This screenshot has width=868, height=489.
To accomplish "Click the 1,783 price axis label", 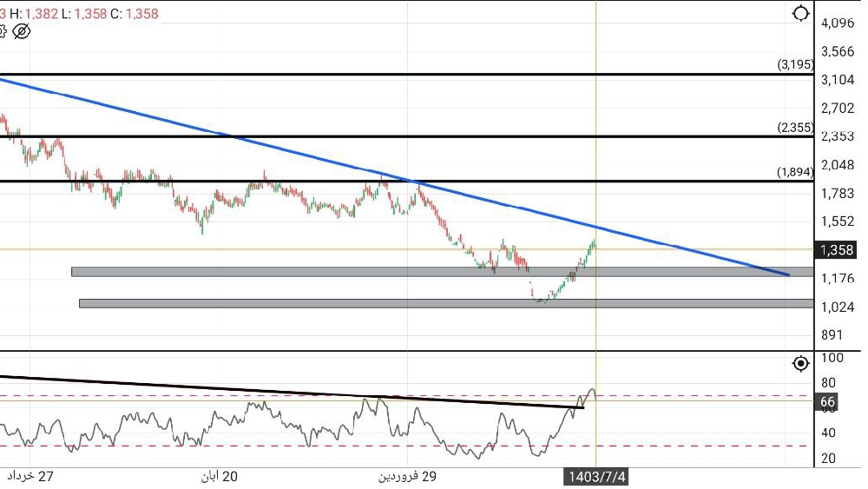I will 838,194.
